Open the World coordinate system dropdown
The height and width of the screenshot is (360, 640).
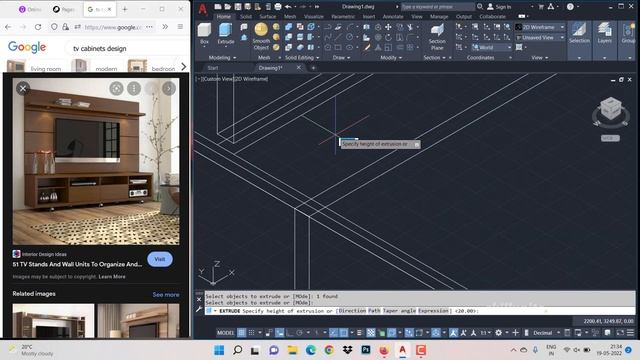[x=491, y=47]
